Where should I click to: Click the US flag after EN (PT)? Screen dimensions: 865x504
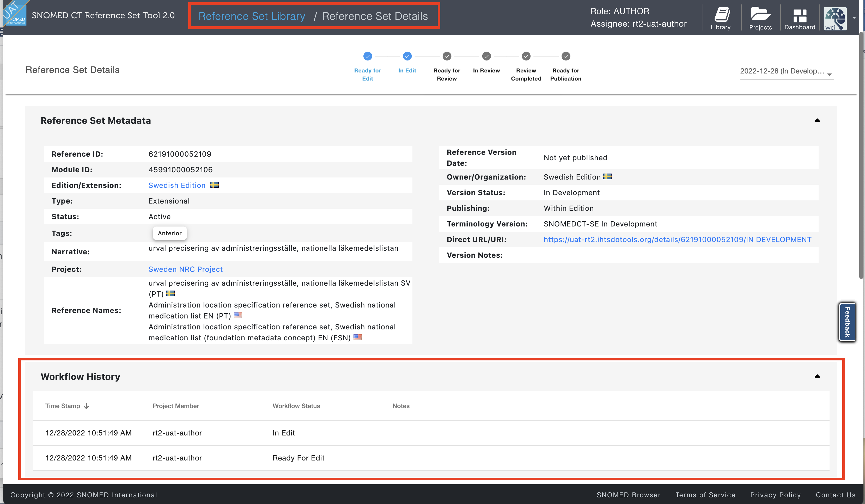[238, 315]
